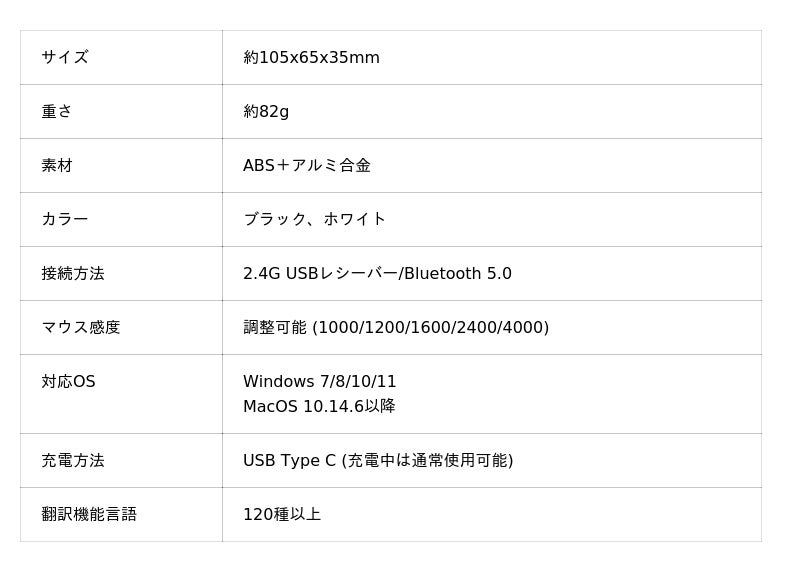Click the 重さ row label
This screenshot has height=572, width=800.
(57, 111)
